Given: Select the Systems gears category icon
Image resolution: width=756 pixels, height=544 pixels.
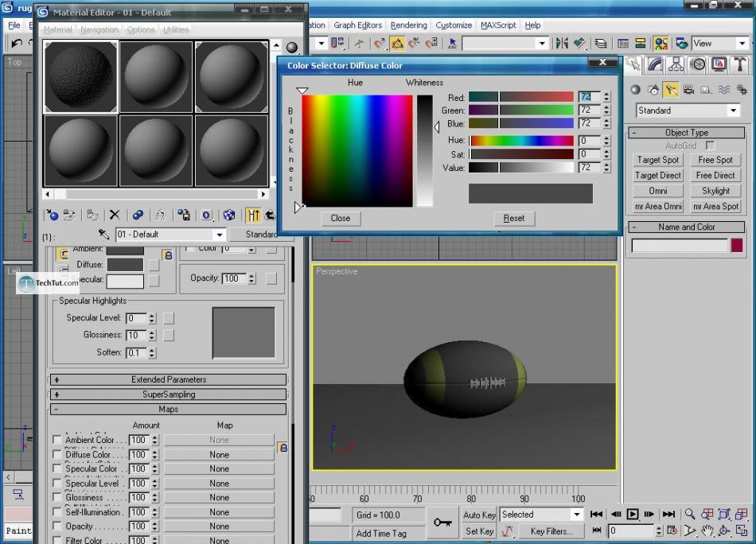Looking at the screenshot, I should [x=742, y=90].
